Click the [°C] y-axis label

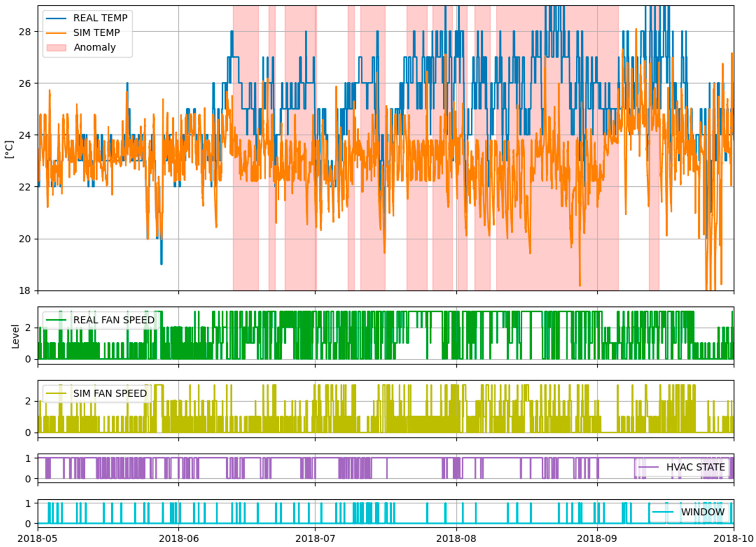(9, 149)
